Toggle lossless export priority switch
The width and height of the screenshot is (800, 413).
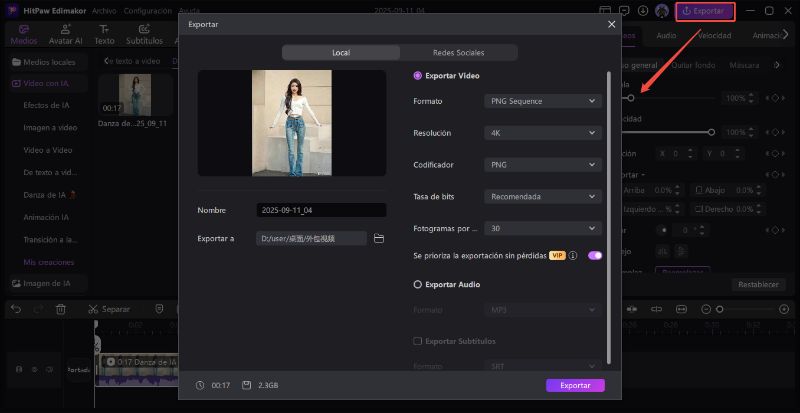[x=595, y=255]
